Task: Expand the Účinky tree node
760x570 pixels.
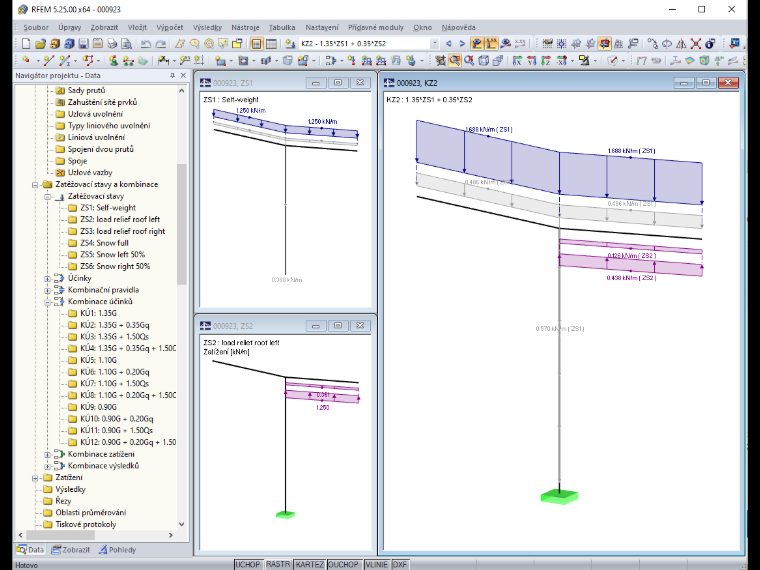Action: (48, 279)
